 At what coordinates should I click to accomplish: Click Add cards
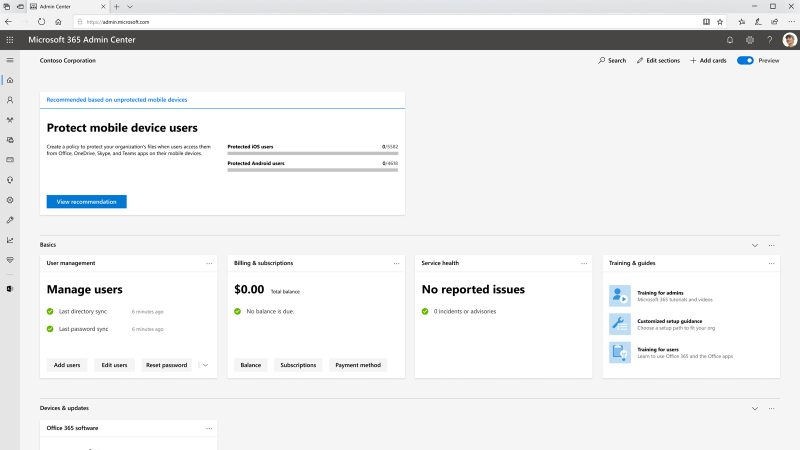[708, 60]
